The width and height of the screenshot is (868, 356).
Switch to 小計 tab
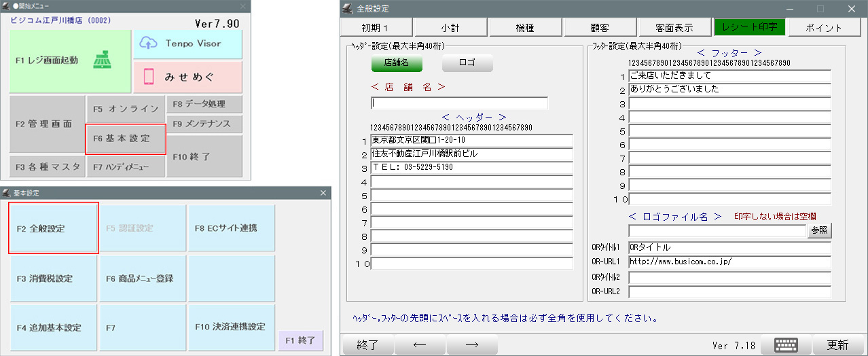coord(450,28)
